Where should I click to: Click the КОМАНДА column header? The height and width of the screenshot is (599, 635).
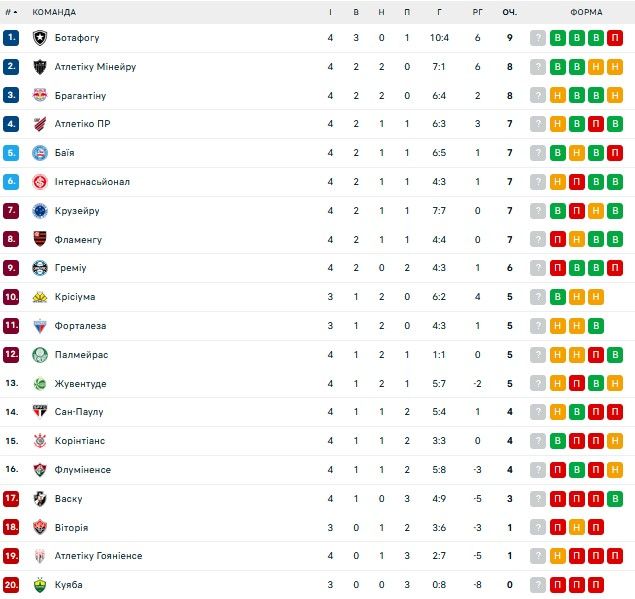(54, 12)
